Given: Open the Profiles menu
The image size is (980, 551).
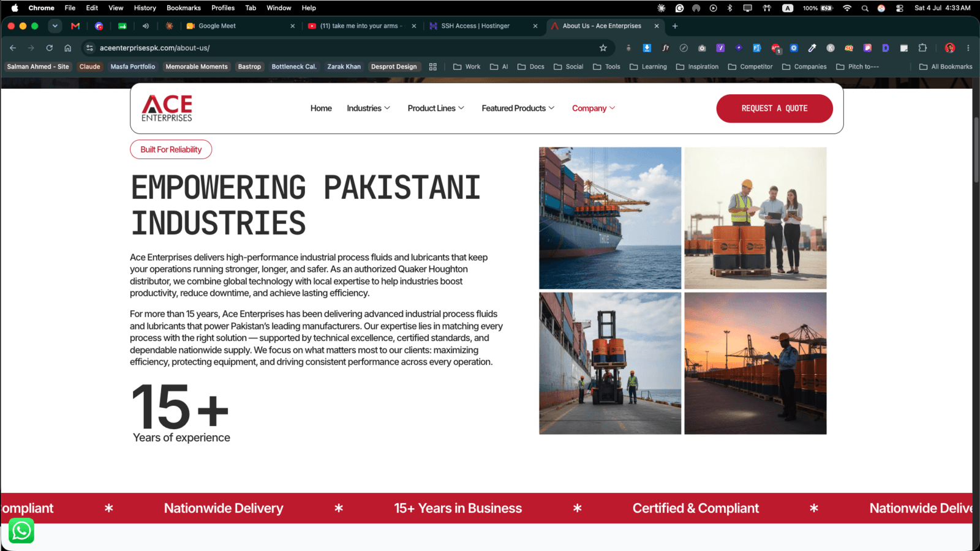Looking at the screenshot, I should coord(223,8).
